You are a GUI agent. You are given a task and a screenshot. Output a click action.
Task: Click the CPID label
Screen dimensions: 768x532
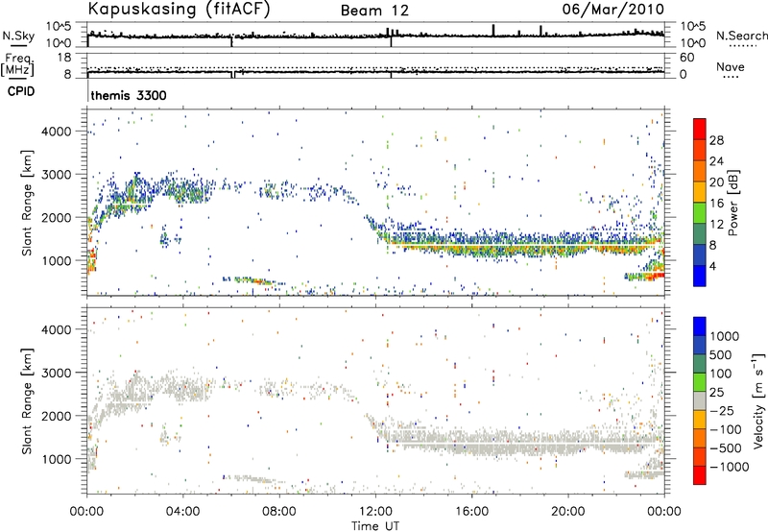[21, 91]
